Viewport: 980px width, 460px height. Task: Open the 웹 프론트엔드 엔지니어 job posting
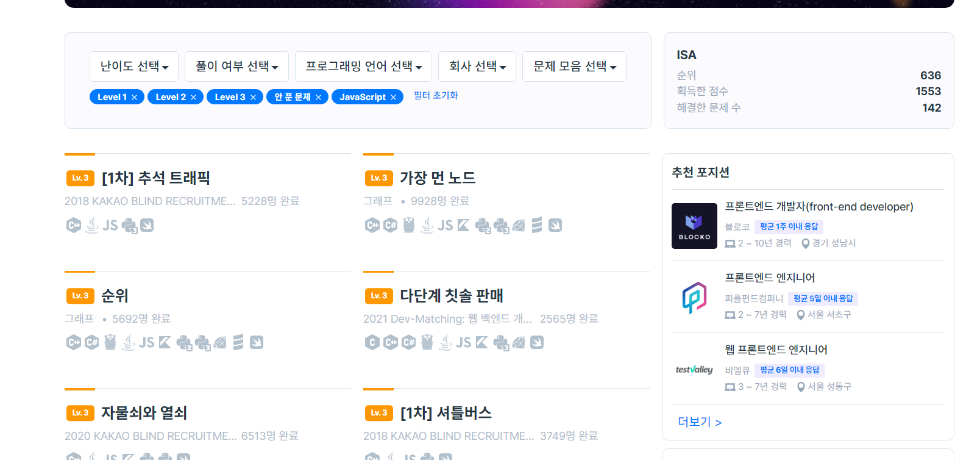776,350
